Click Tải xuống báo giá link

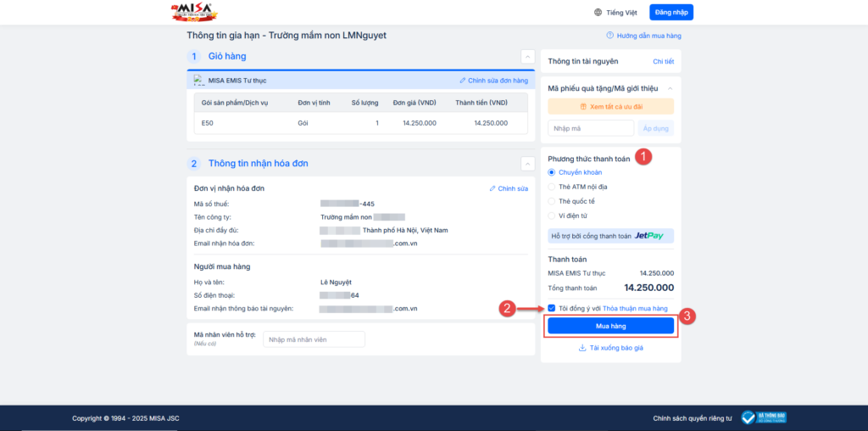click(616, 348)
